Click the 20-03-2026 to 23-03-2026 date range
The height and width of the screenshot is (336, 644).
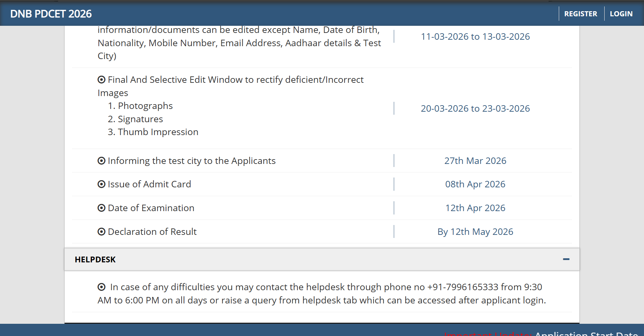[x=475, y=109]
